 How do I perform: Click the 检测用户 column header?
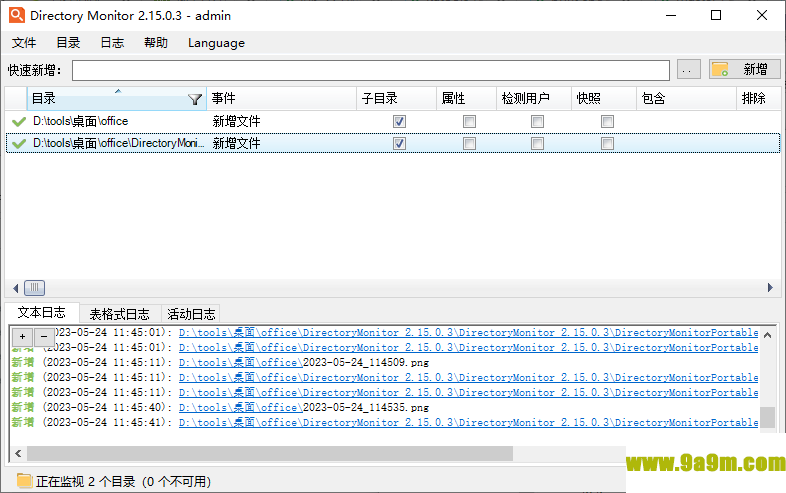(x=534, y=99)
